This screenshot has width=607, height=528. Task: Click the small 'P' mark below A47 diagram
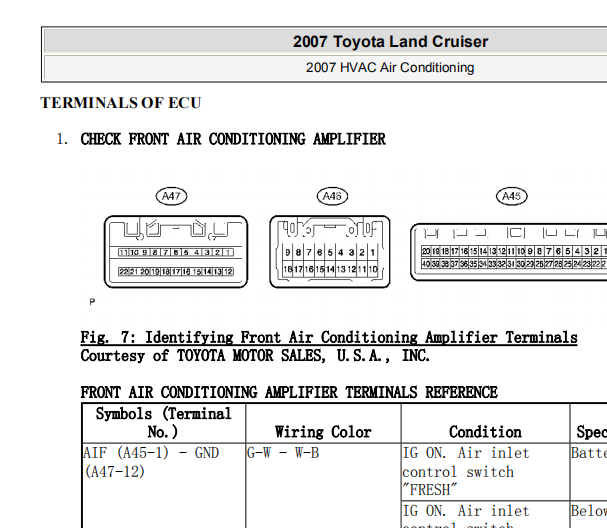92,302
